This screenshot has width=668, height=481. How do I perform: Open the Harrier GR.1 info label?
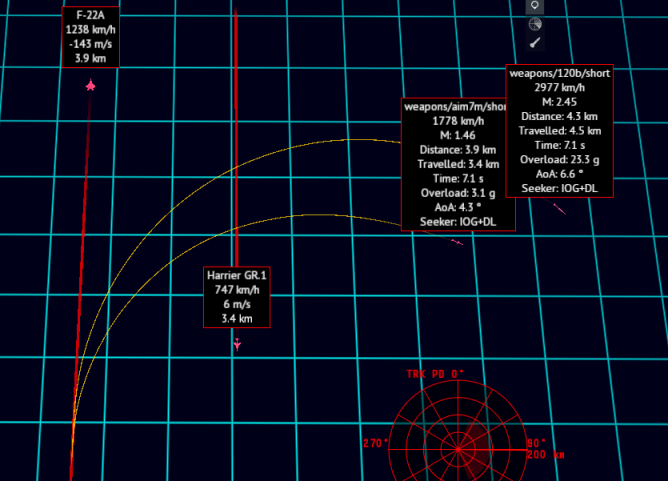[x=237, y=297]
